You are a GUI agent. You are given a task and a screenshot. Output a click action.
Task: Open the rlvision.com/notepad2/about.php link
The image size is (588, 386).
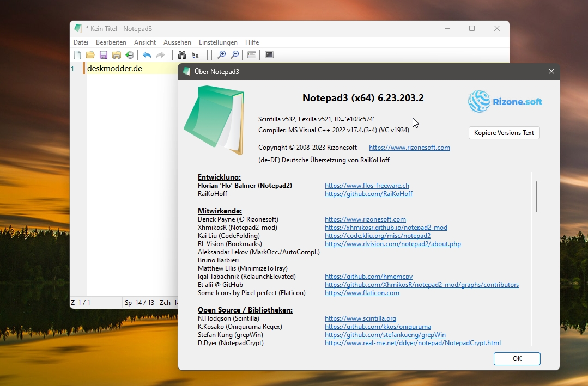(x=392, y=244)
